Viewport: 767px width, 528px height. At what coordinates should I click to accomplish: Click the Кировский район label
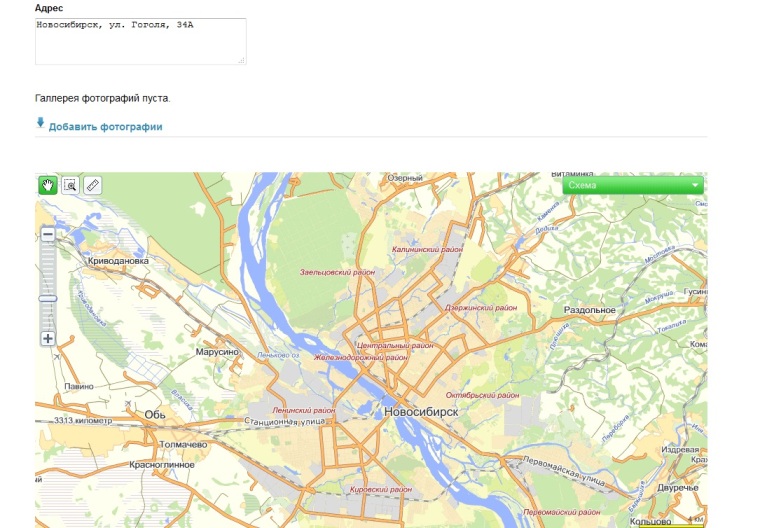tap(381, 489)
